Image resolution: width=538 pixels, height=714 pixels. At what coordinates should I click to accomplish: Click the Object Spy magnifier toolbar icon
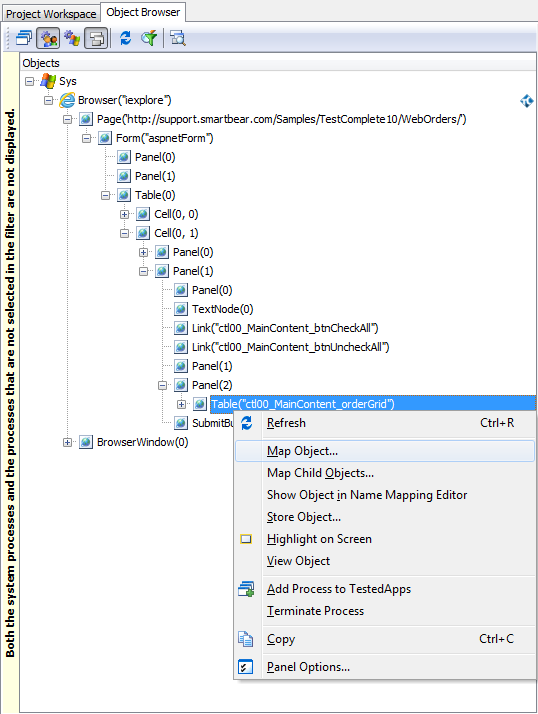coord(178,38)
